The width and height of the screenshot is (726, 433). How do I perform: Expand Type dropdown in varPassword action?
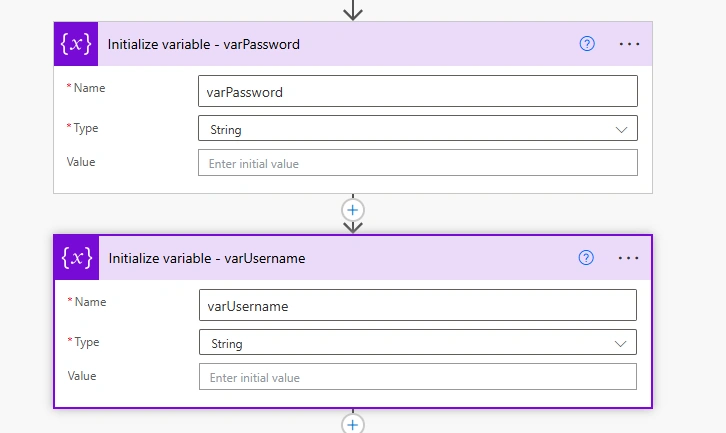[418, 128]
